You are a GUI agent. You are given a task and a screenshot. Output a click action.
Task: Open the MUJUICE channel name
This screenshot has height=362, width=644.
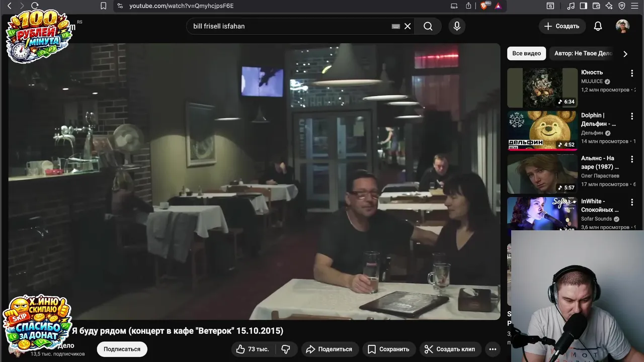pos(592,81)
